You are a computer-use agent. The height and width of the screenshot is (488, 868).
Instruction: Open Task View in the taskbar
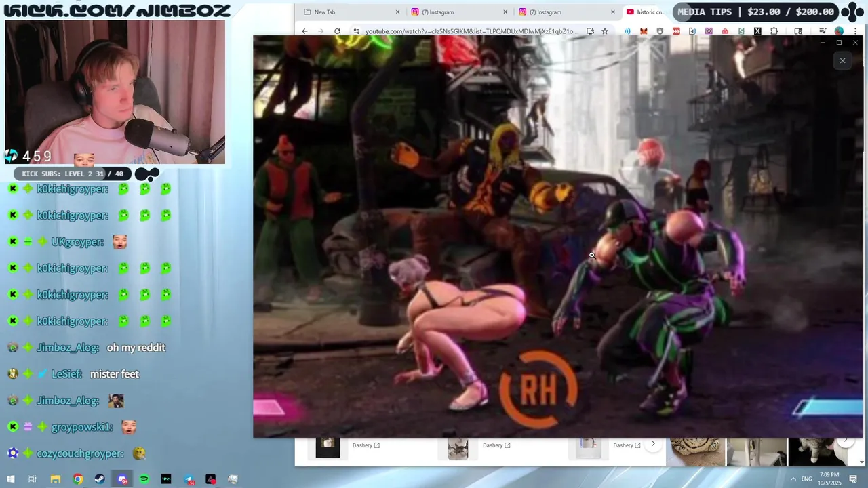32,479
